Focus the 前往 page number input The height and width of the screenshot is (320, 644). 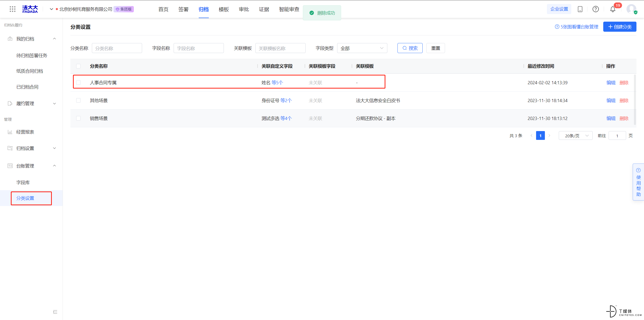click(x=617, y=136)
